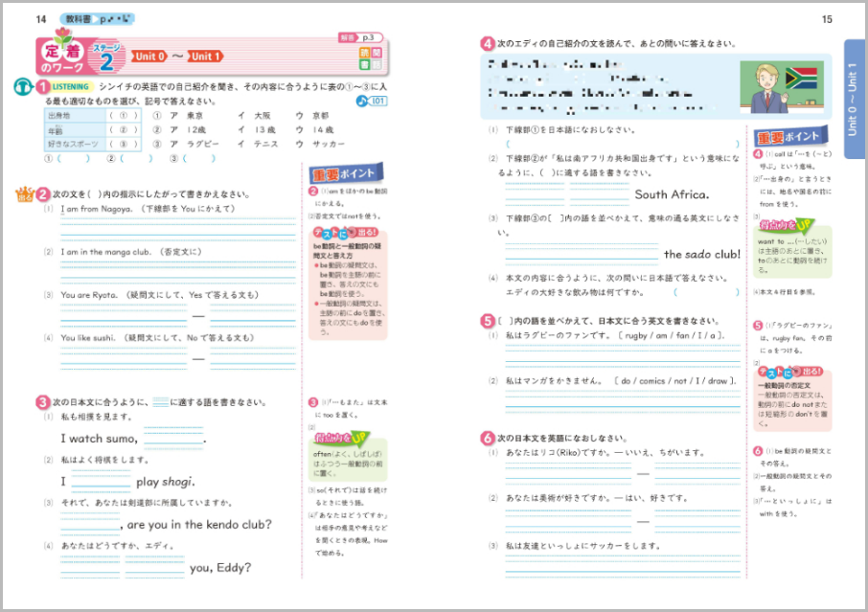Screen dimensions: 868x612
Task: Click the pink 聞 listening skill icon
Action: tap(376, 53)
